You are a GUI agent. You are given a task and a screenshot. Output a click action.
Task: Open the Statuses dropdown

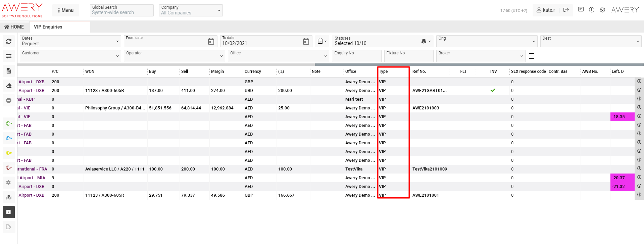click(x=383, y=41)
